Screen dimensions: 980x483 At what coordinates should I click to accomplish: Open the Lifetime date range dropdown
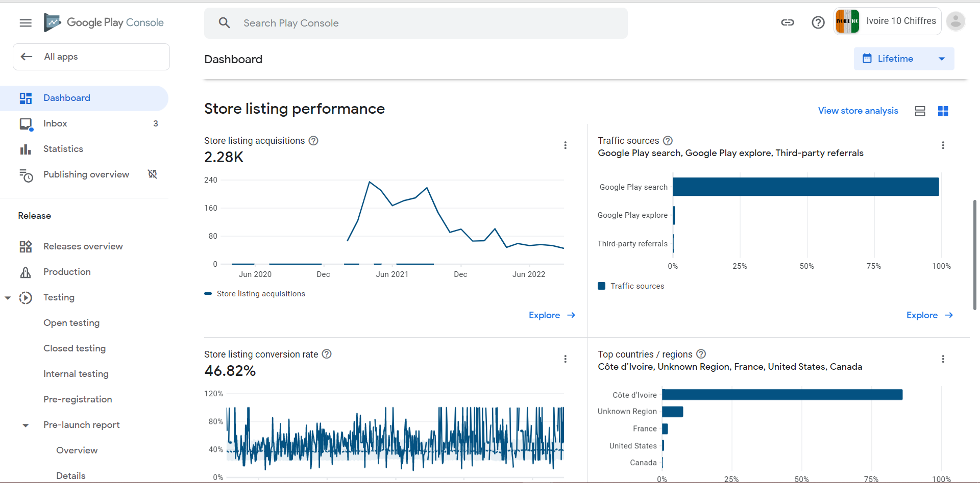[904, 59]
